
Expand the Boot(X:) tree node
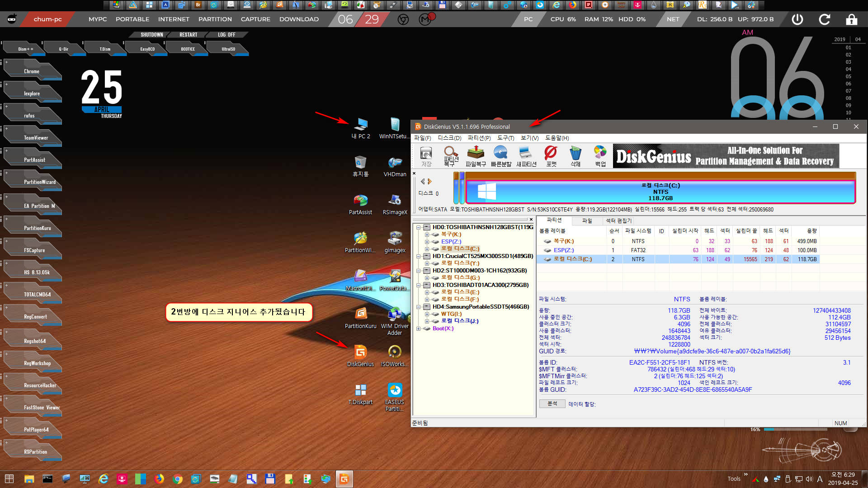pos(419,328)
